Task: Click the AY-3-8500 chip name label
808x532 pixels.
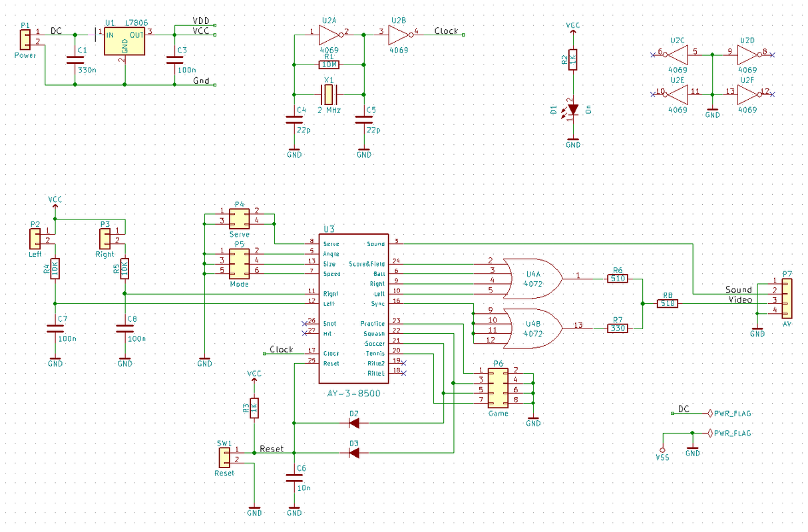Action: pyautogui.click(x=353, y=394)
